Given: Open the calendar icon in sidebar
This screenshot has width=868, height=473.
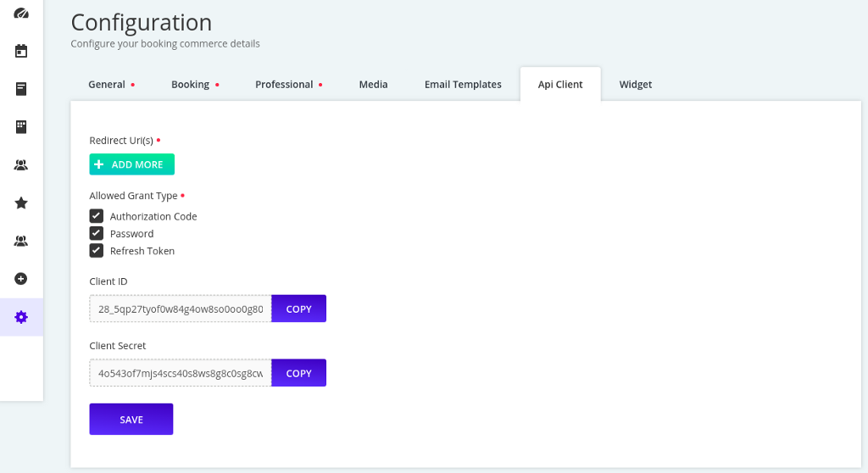Looking at the screenshot, I should click(x=21, y=51).
